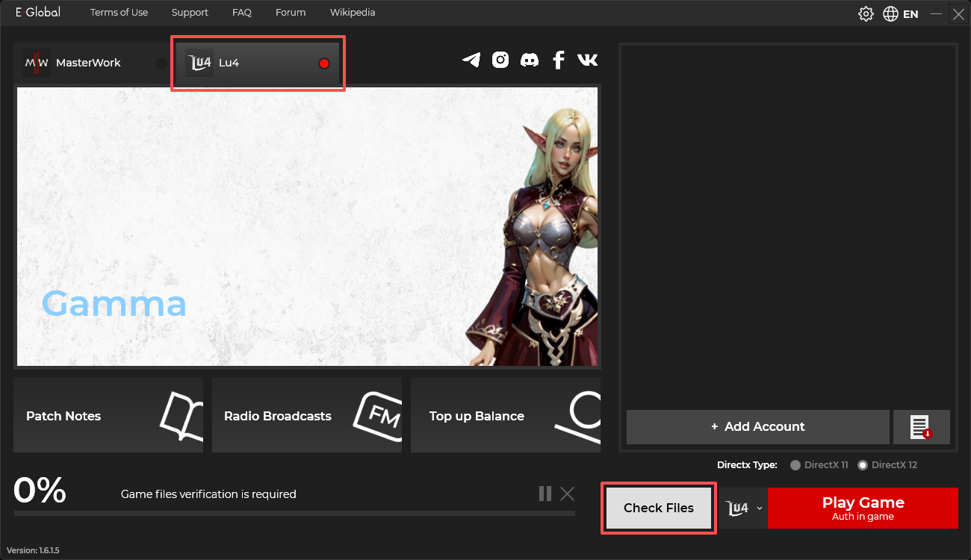Image resolution: width=971 pixels, height=560 pixels.
Task: Click the verification progress bar
Action: pyautogui.click(x=294, y=513)
